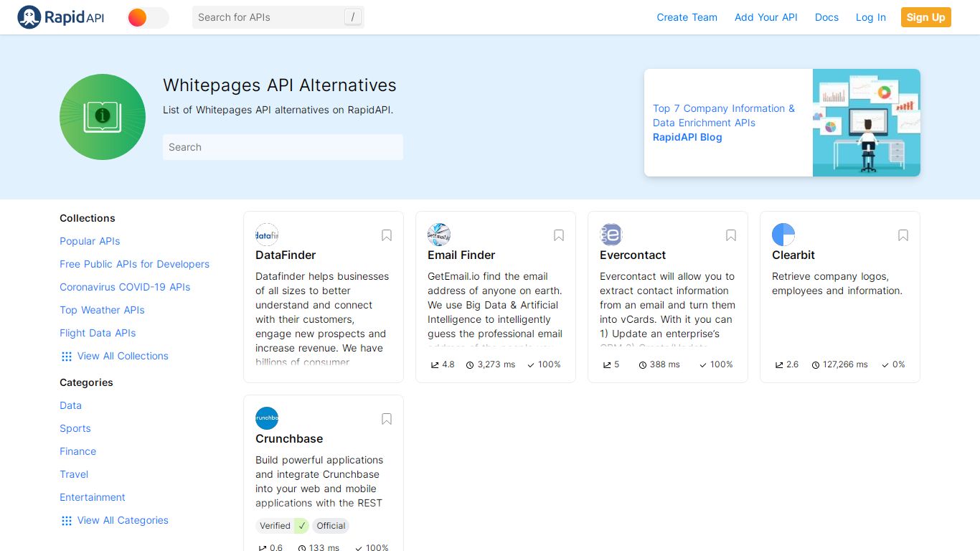
Task: Click the green Whitepages book collection icon
Action: coord(103,117)
